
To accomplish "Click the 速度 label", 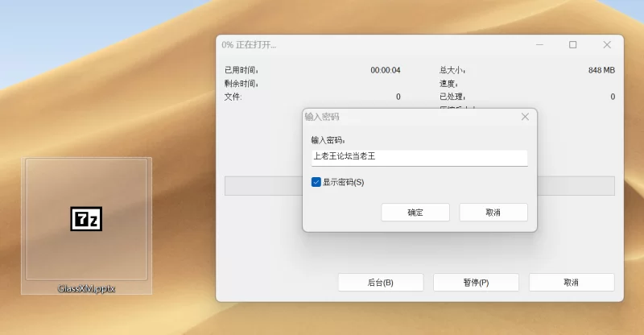I will tap(448, 84).
